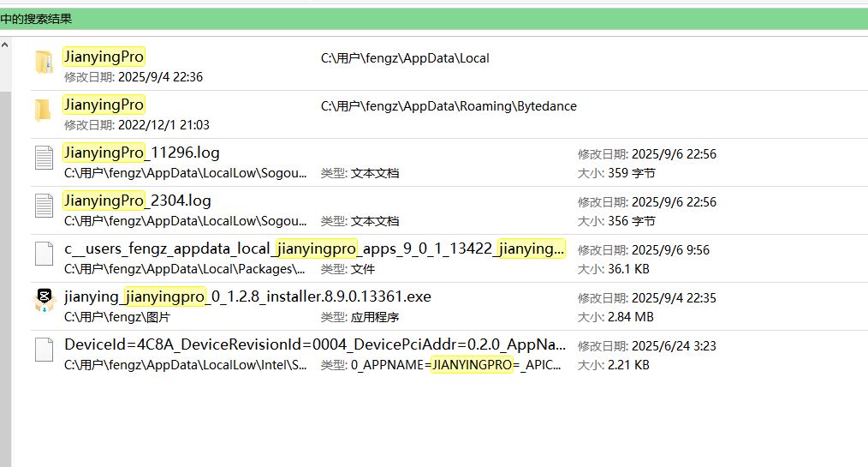The width and height of the screenshot is (868, 467).
Task: Click the c__users_fengz_appdata_local file icon
Action: pos(44,254)
